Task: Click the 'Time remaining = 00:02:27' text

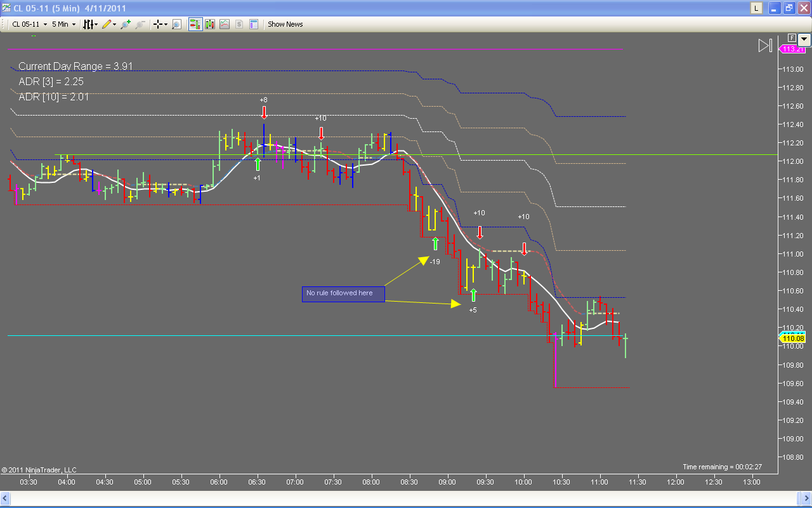Action: (x=722, y=467)
